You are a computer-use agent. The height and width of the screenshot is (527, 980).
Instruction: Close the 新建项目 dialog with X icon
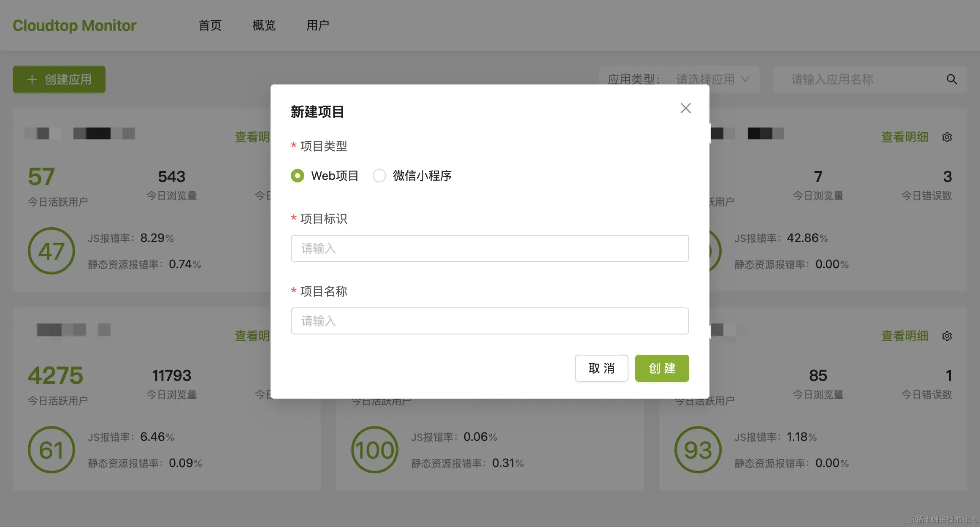pos(685,108)
